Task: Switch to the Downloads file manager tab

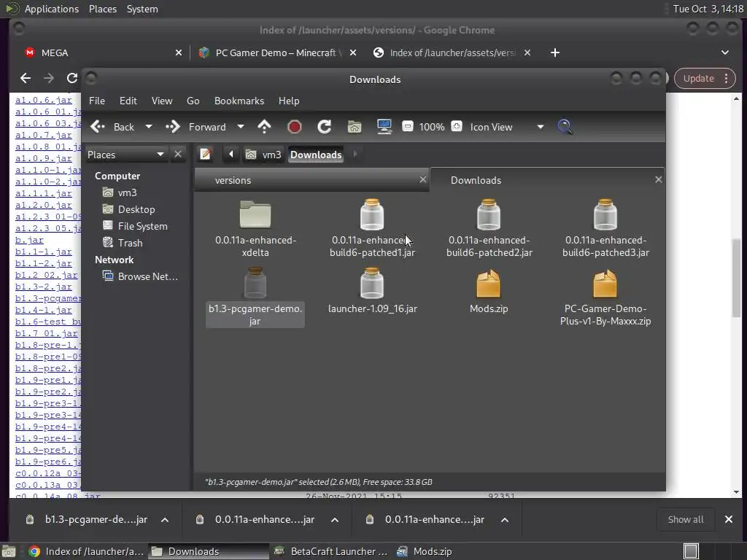Action: pos(547,180)
